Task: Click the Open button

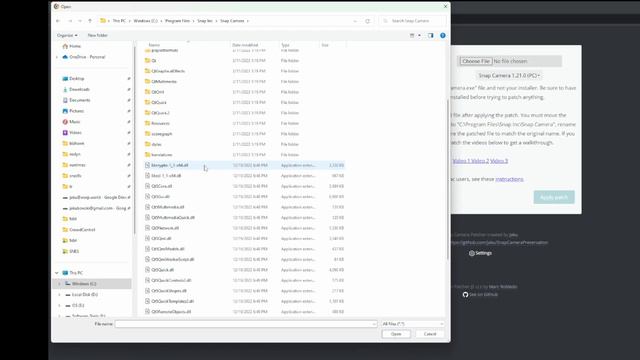Action: pyautogui.click(x=396, y=334)
